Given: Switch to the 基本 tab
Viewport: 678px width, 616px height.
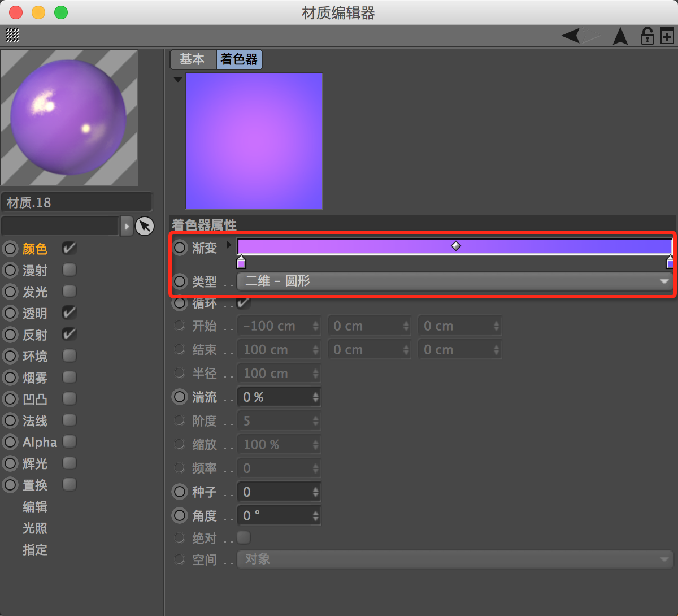Looking at the screenshot, I should 193,59.
